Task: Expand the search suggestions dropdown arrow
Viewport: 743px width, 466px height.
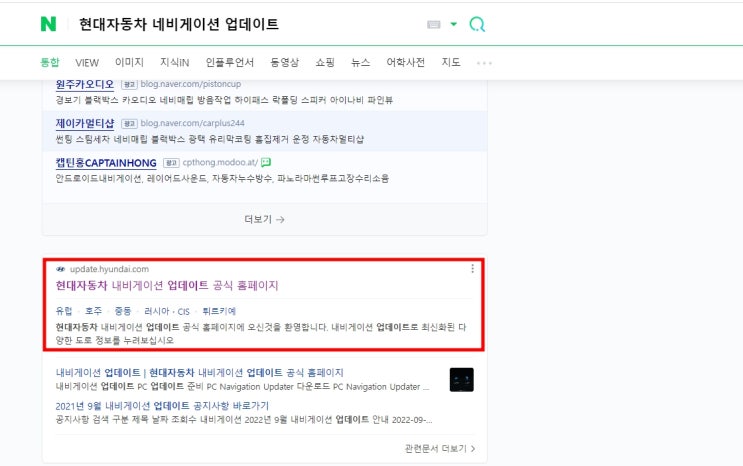Action: pyautogui.click(x=453, y=24)
